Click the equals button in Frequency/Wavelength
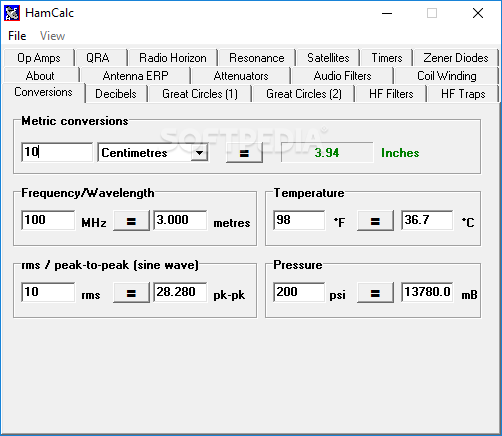502x436 pixels. pyautogui.click(x=131, y=221)
